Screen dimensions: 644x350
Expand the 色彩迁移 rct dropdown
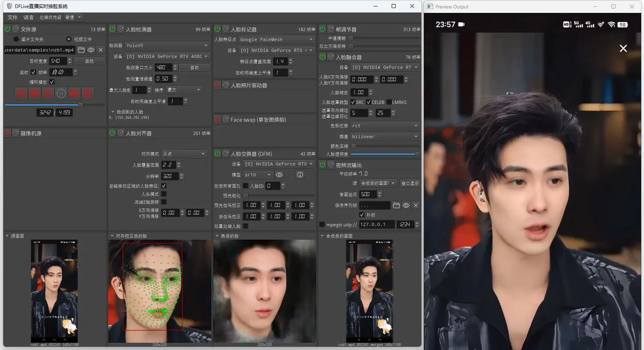[385, 126]
